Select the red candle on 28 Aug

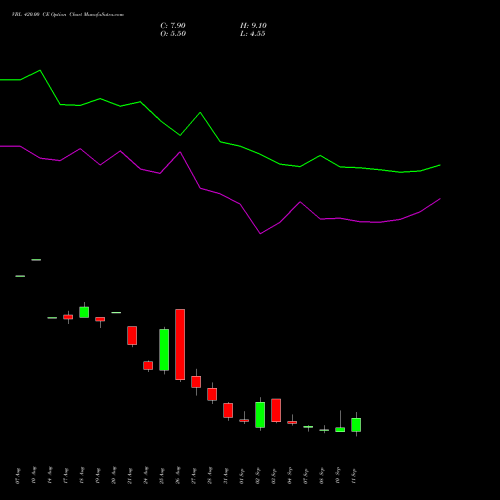point(212,394)
